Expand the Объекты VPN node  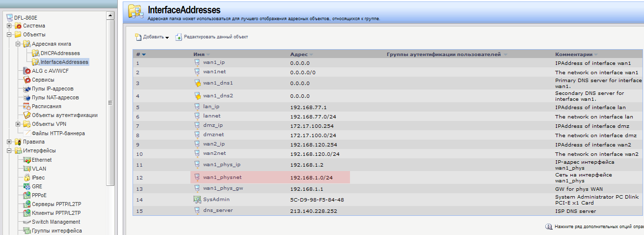(18, 124)
